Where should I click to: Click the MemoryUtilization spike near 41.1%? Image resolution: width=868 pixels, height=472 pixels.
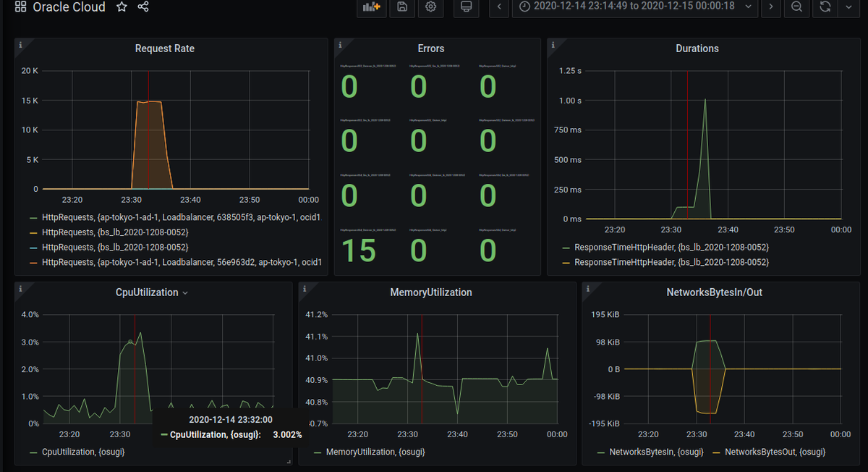click(418, 334)
